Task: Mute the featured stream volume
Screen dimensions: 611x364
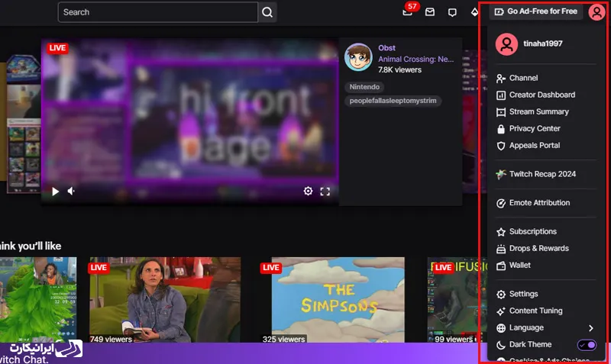Action: pos(71,191)
